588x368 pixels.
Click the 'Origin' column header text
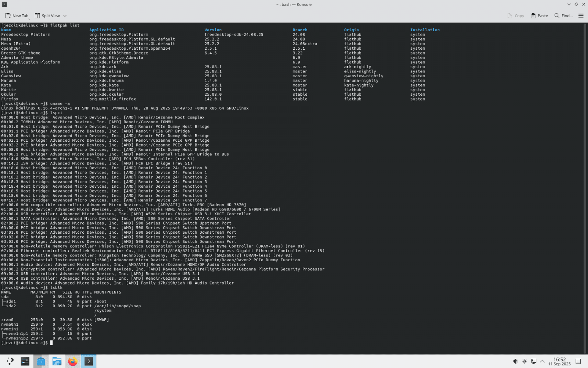(x=351, y=30)
